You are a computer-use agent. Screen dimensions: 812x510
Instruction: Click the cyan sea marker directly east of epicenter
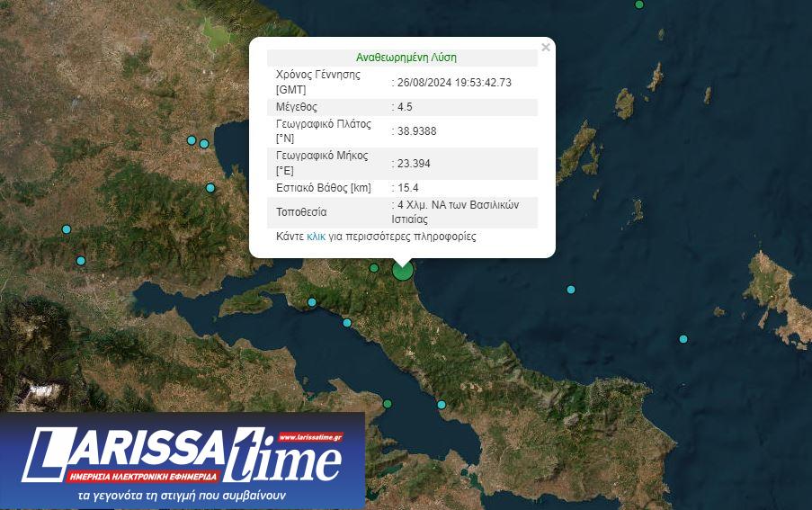coord(571,290)
